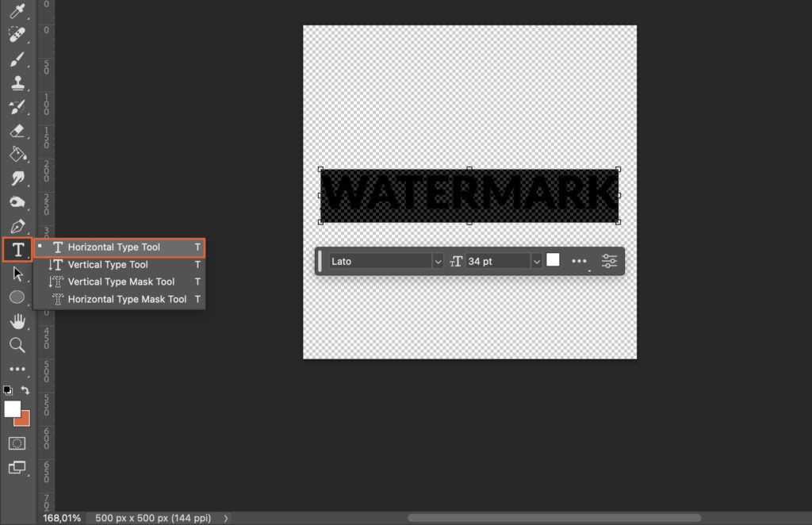Click the more-options ellipsis in the type bar
The width and height of the screenshot is (812, 525).
[579, 261]
